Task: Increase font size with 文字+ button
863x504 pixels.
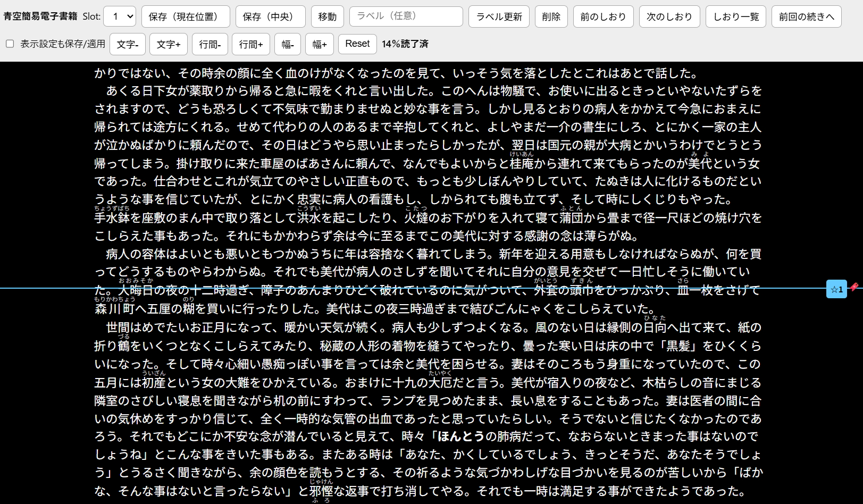Action: pos(169,44)
